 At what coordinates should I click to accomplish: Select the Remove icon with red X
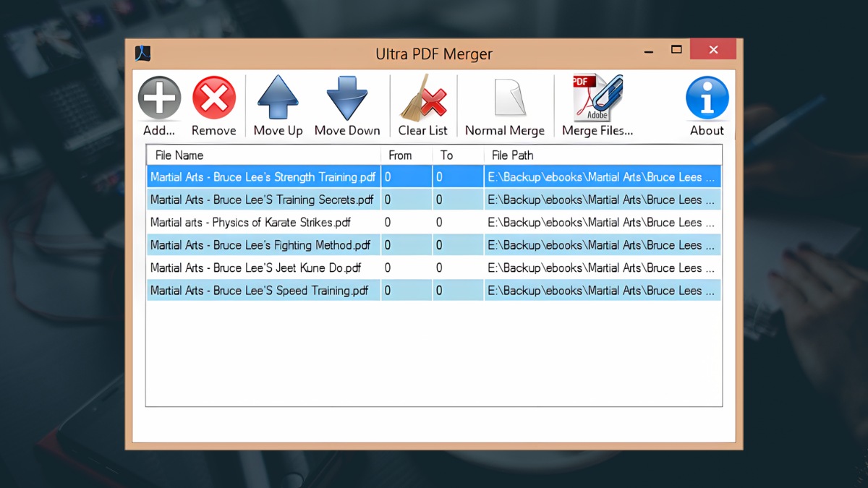click(214, 98)
